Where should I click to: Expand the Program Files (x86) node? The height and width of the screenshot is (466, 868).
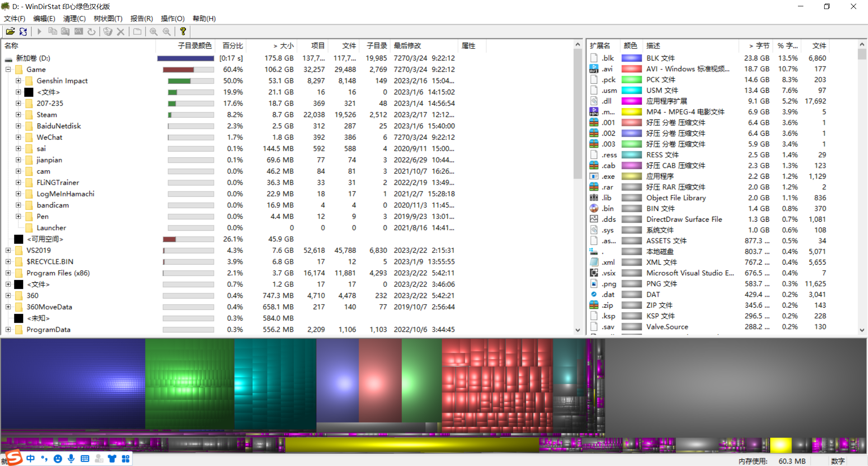click(8, 273)
